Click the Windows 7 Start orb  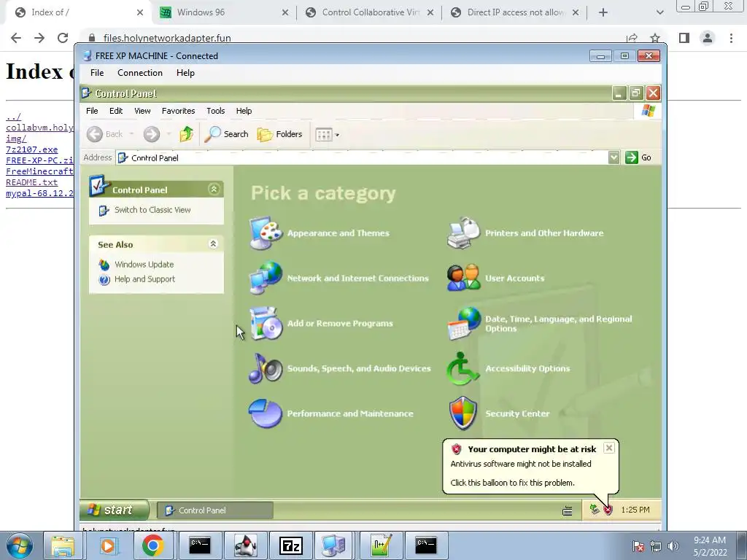(19, 545)
